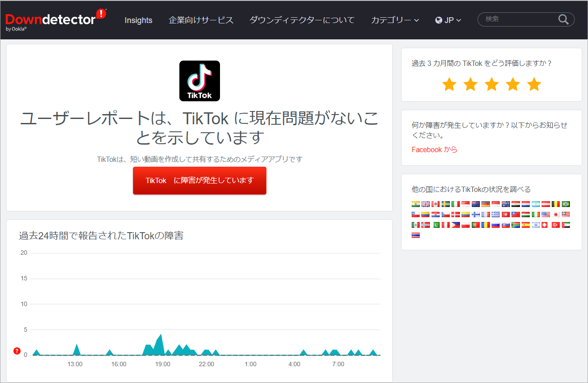This screenshot has width=588, height=383.
Task: Select the Turkey flag
Action: (556, 225)
